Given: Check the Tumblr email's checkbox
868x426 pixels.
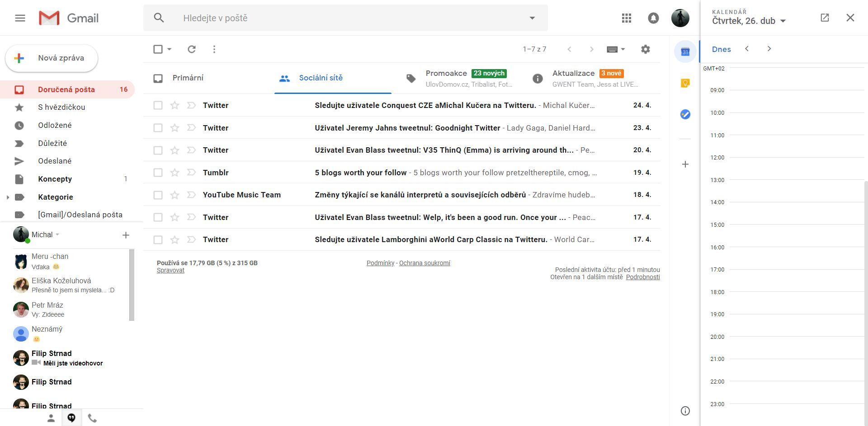Looking at the screenshot, I should point(158,172).
